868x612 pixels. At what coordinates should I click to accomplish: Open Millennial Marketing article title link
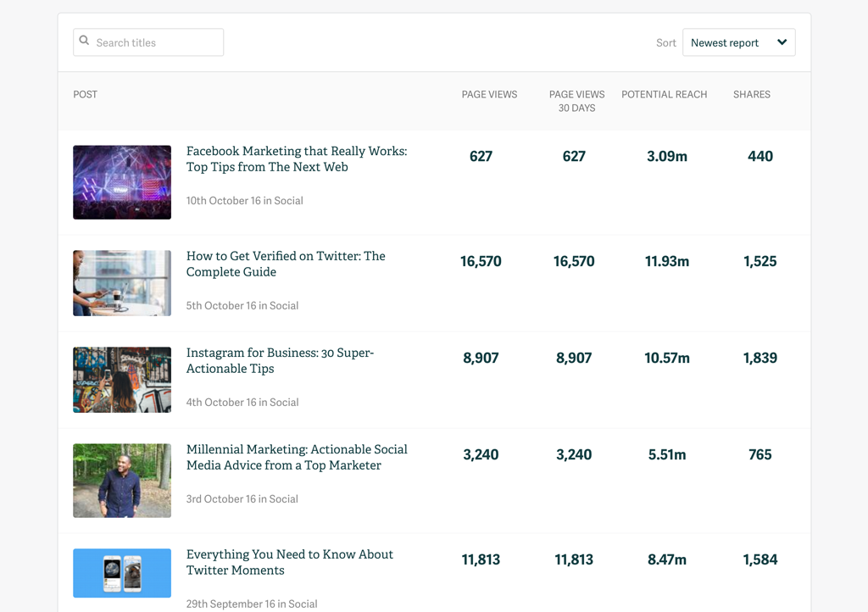(x=296, y=457)
